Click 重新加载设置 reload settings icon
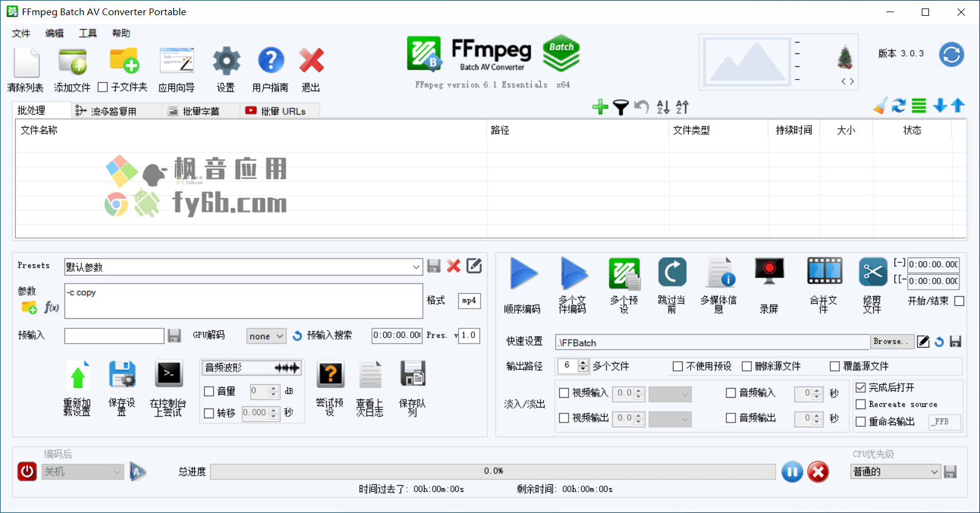This screenshot has height=513, width=980. point(78,375)
